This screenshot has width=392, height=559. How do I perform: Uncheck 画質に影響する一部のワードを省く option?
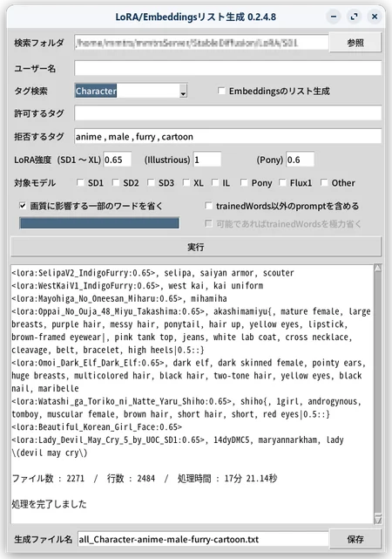tap(23, 206)
